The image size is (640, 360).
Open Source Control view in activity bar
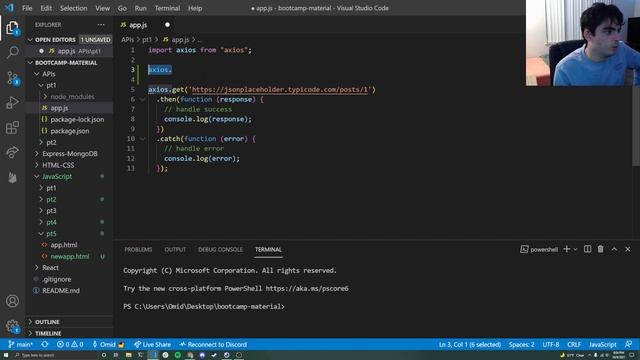[12, 78]
